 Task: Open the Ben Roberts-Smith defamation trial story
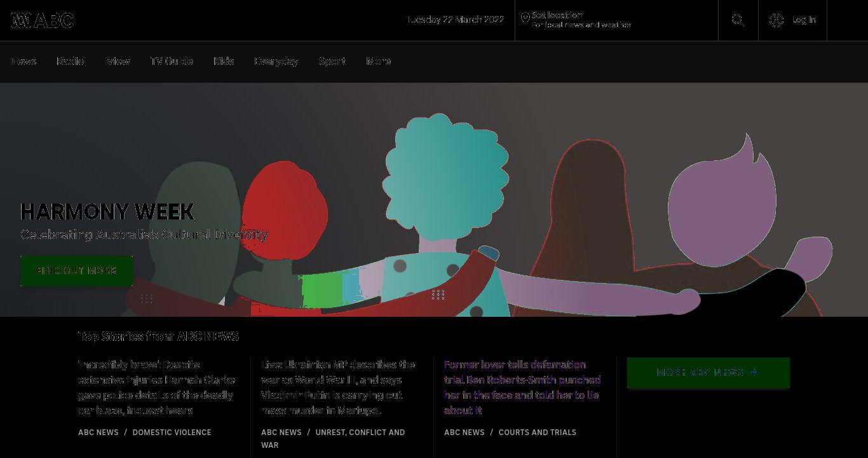[x=522, y=387]
